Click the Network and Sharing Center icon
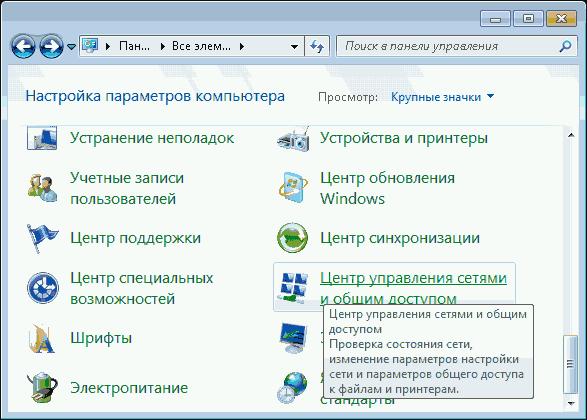 click(x=293, y=287)
